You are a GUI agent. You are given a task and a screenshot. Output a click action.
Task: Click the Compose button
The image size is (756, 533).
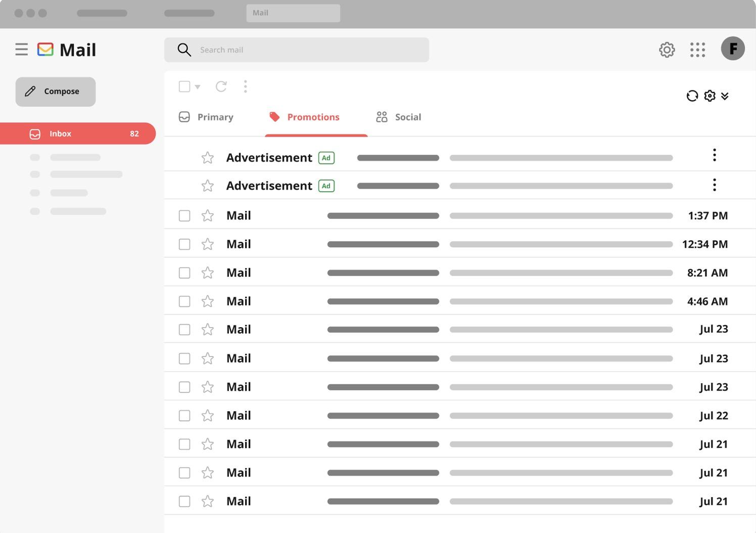coord(56,92)
